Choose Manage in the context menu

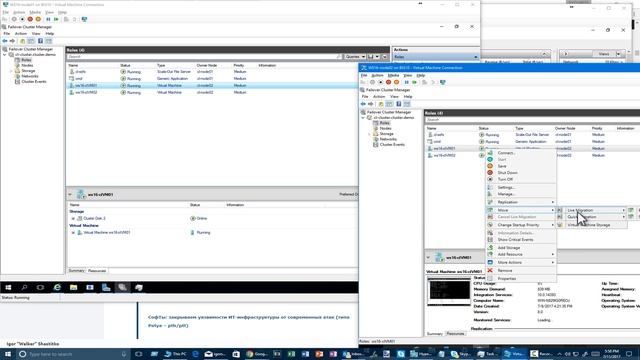tap(506, 194)
